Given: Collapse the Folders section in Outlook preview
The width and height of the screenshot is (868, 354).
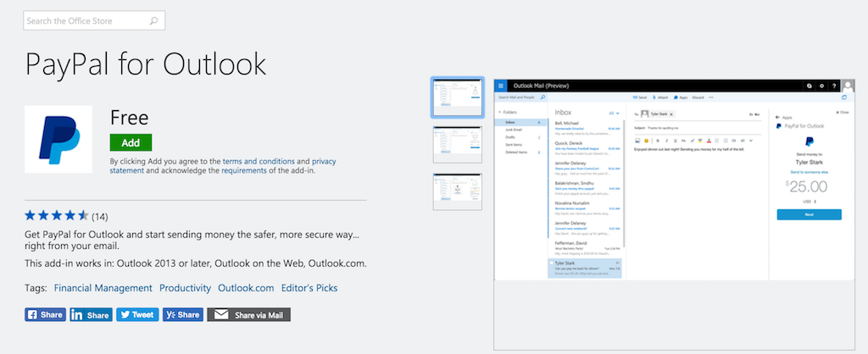Looking at the screenshot, I should tap(500, 113).
